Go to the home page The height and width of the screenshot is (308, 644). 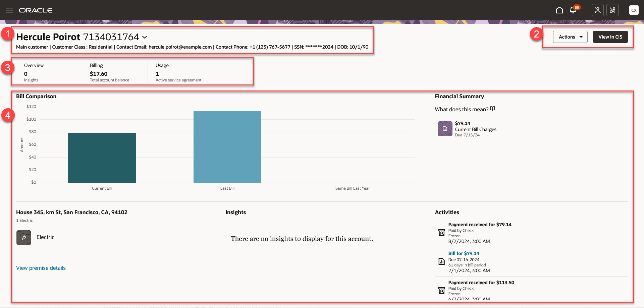click(x=559, y=10)
